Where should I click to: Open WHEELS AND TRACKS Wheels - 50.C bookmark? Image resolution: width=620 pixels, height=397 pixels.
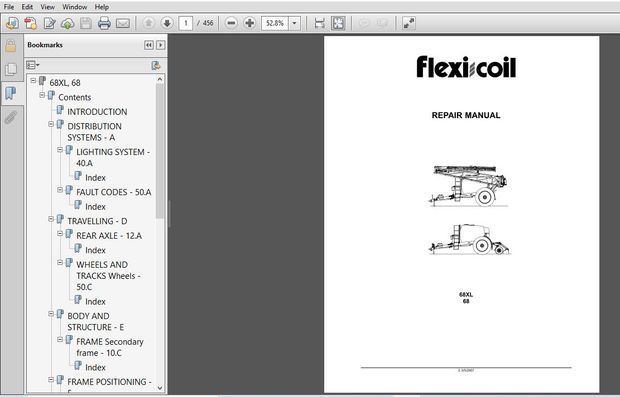[108, 276]
